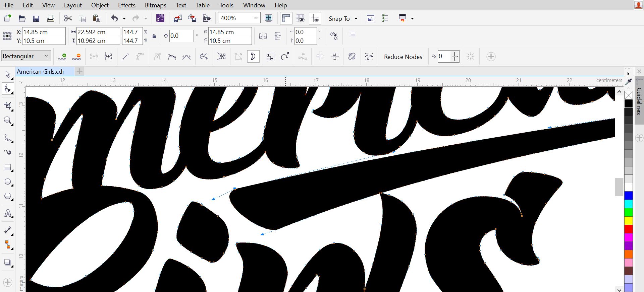Viewport: 644px width, 292px height.
Task: Open the 400% zoom level dropdown
Action: pyautogui.click(x=256, y=18)
